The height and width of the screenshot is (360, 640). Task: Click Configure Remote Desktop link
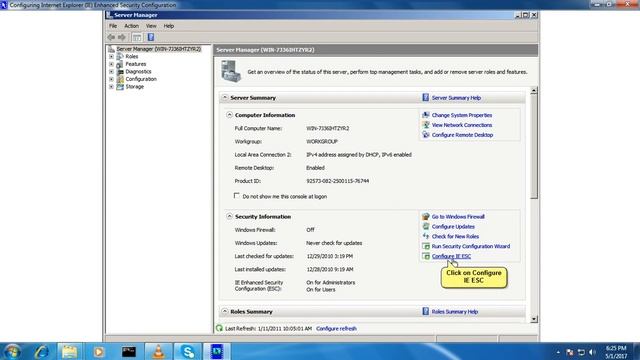tap(462, 135)
